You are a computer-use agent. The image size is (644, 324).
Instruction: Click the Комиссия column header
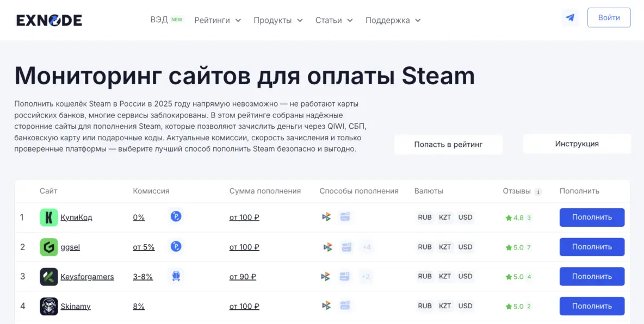[151, 191]
